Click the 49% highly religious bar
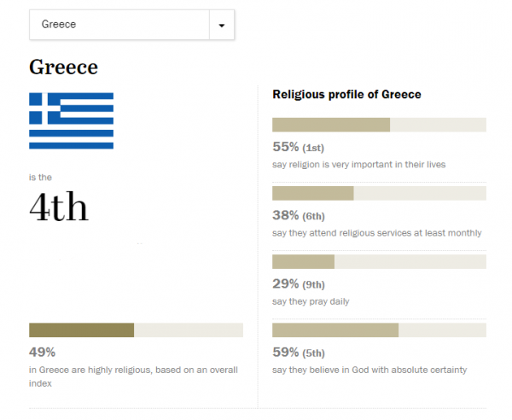Screen dimensions: 512x420 tap(136, 330)
